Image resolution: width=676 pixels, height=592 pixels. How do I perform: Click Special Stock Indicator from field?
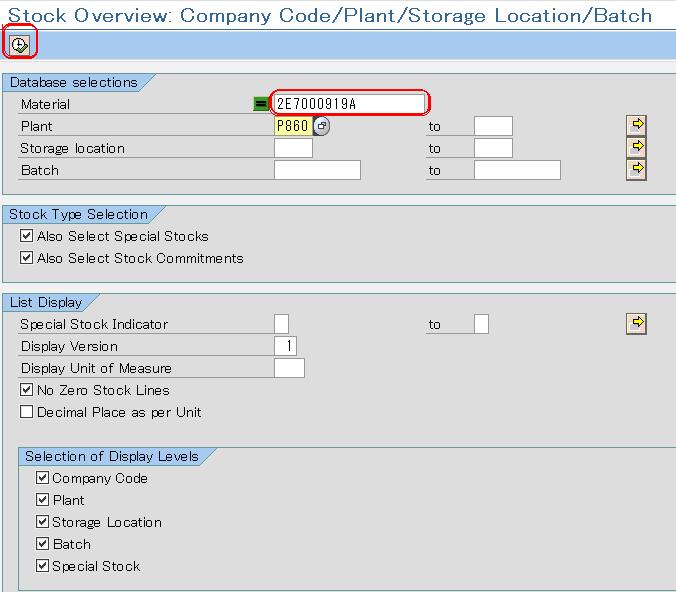[x=282, y=324]
